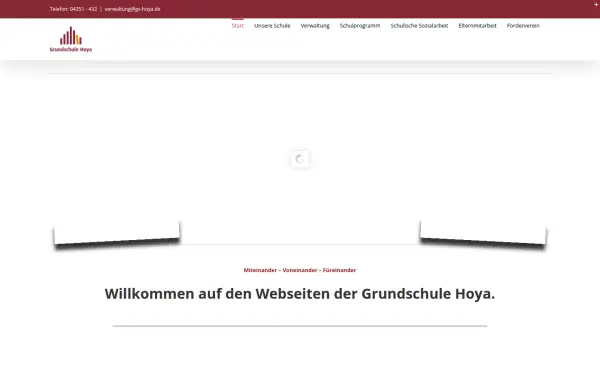600x375 pixels.
Task: Select Schulische Sozialarbeit in navigation
Action: [419, 26]
